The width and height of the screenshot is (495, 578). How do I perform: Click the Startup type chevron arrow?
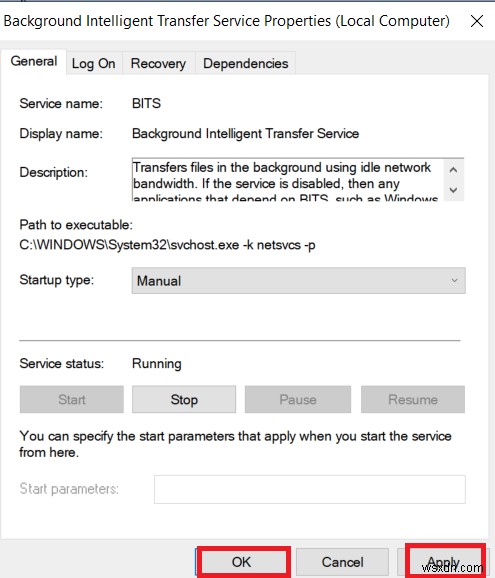tap(454, 281)
